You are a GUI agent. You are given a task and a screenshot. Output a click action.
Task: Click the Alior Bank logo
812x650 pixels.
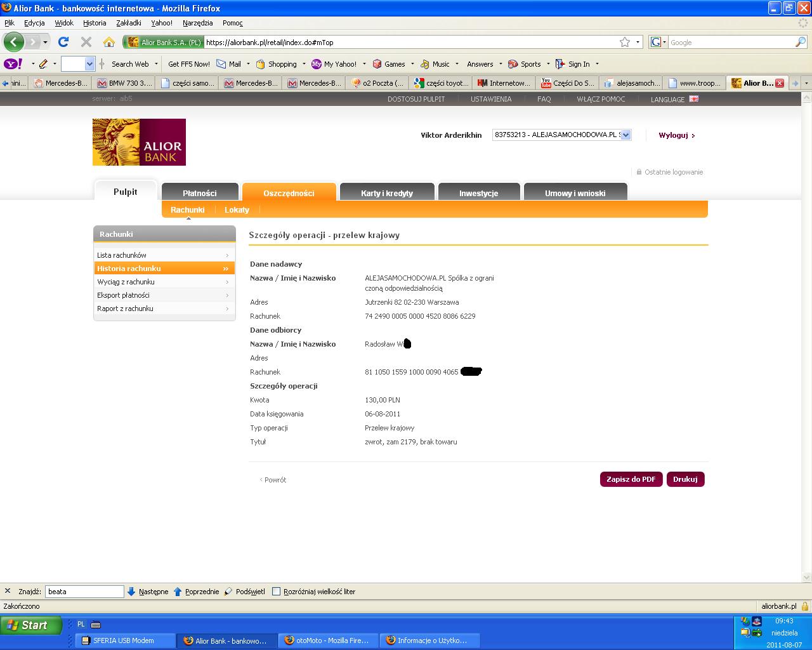click(139, 142)
